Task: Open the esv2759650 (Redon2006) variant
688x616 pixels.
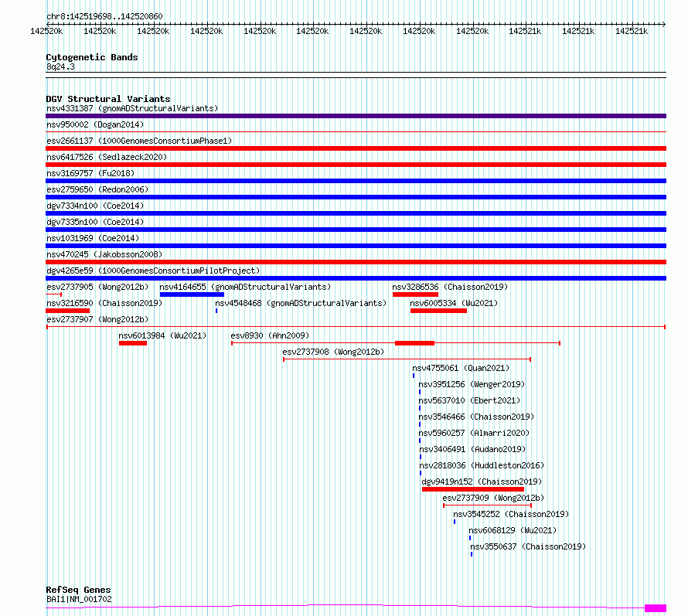Action: coord(97,189)
